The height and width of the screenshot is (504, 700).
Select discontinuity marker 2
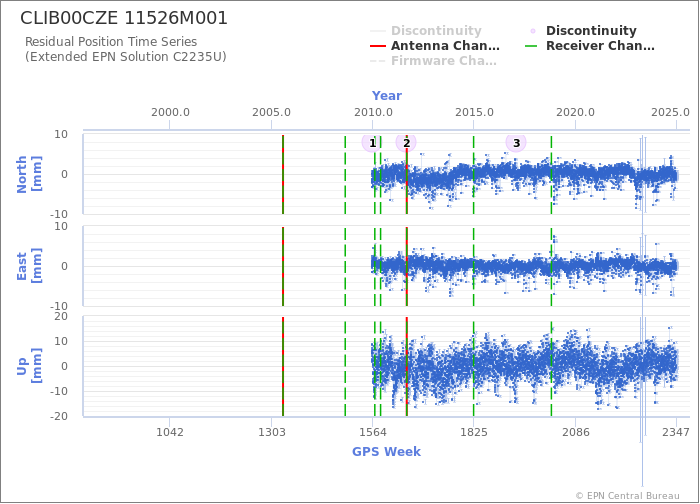pos(406,143)
